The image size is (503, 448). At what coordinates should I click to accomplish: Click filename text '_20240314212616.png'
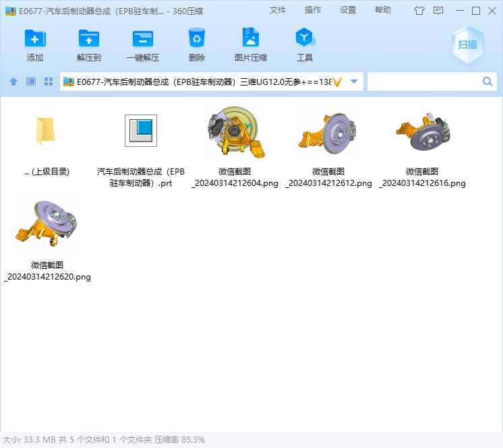pos(422,183)
